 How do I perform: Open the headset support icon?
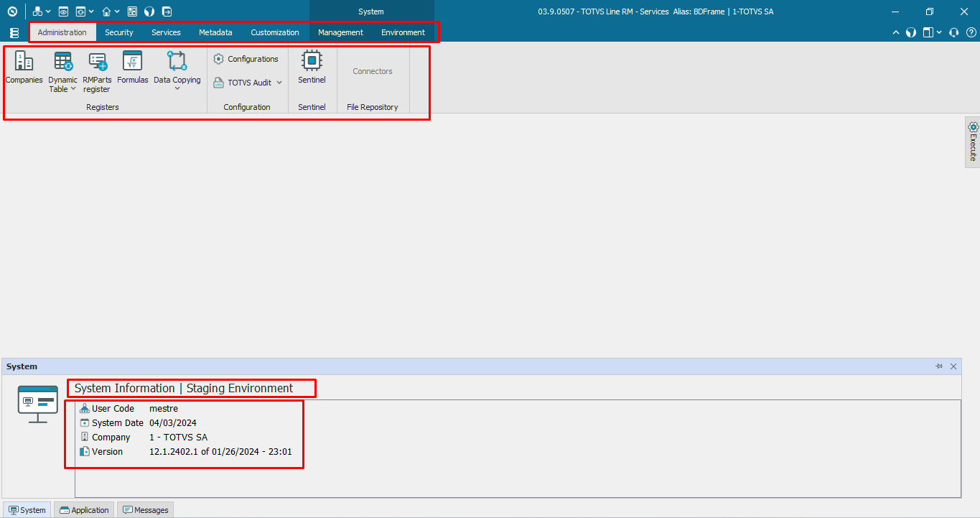[953, 32]
